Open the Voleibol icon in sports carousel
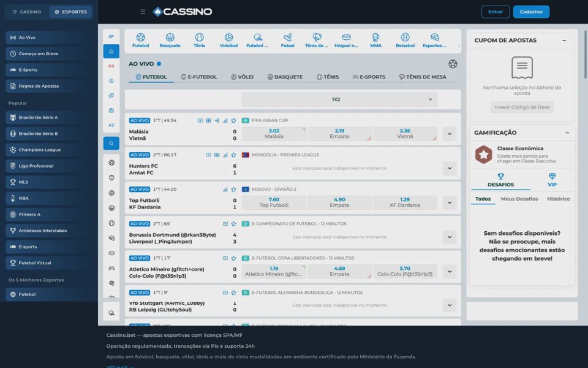The height and width of the screenshot is (368, 588). point(228,37)
